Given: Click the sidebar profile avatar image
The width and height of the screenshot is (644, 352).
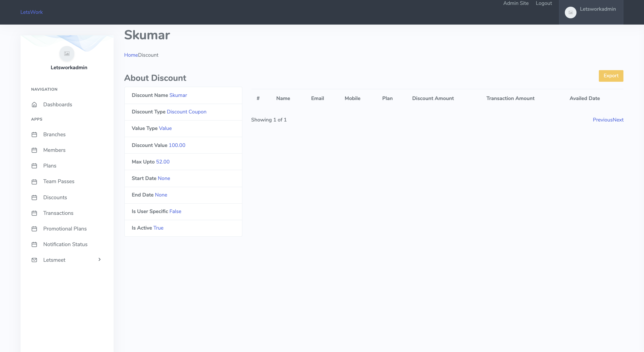Looking at the screenshot, I should coord(67,53).
